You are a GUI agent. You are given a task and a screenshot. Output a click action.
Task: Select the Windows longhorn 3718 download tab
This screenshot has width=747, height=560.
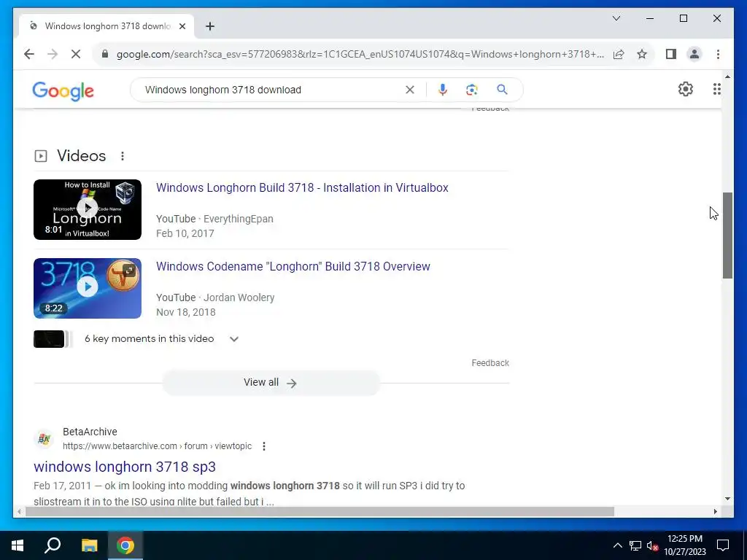click(x=107, y=26)
